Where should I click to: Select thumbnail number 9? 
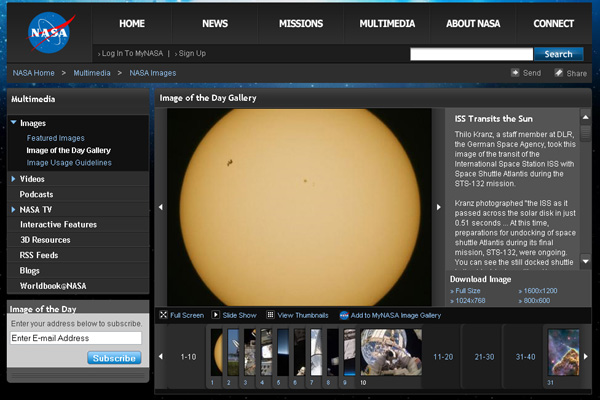click(x=349, y=352)
